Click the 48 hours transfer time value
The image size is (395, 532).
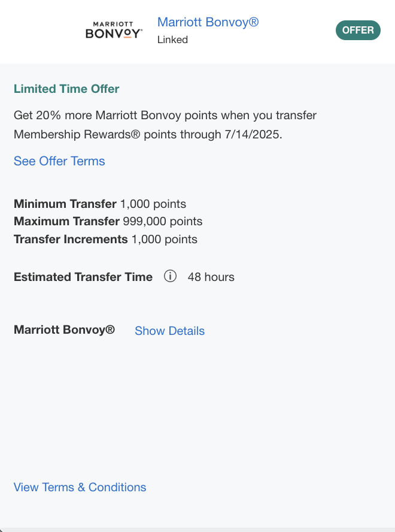(211, 277)
